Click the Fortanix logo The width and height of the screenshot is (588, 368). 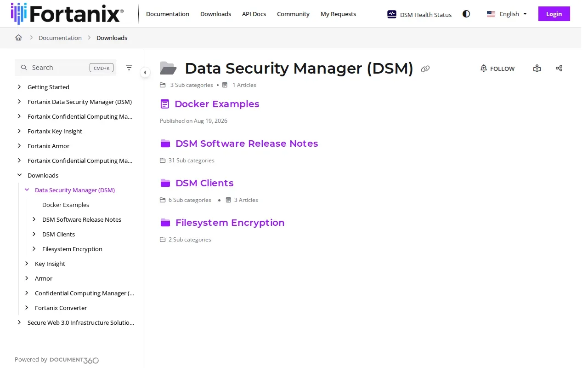[67, 14]
